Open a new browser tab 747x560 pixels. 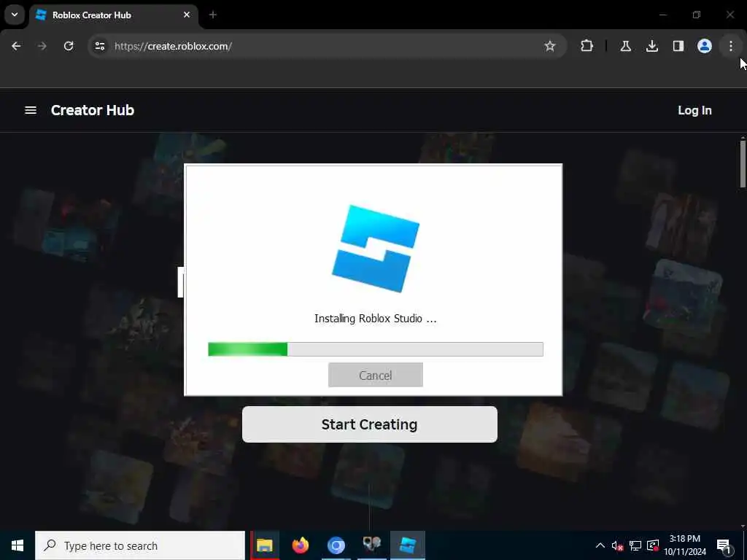(213, 15)
